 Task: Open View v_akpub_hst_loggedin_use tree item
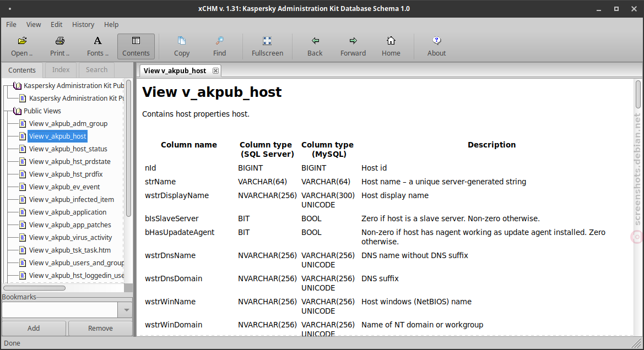pos(77,276)
